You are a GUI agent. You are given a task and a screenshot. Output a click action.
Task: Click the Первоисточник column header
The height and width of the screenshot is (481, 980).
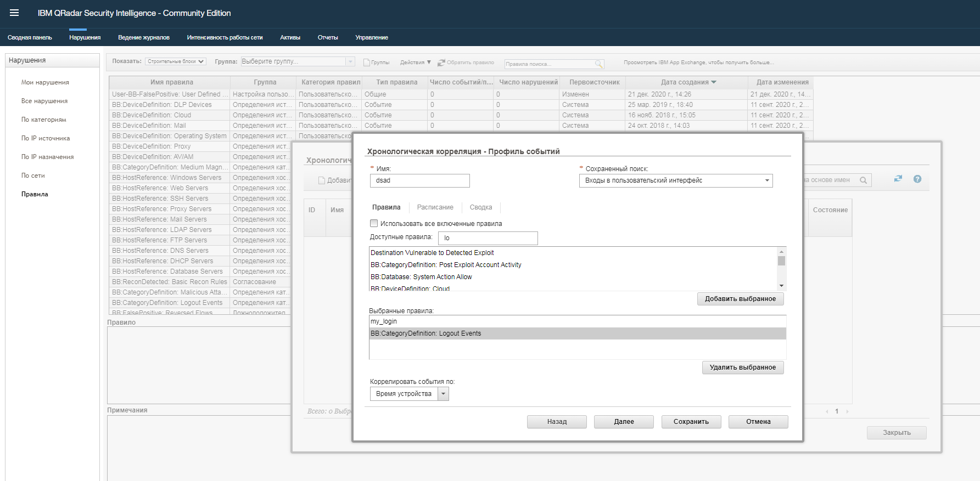click(594, 82)
